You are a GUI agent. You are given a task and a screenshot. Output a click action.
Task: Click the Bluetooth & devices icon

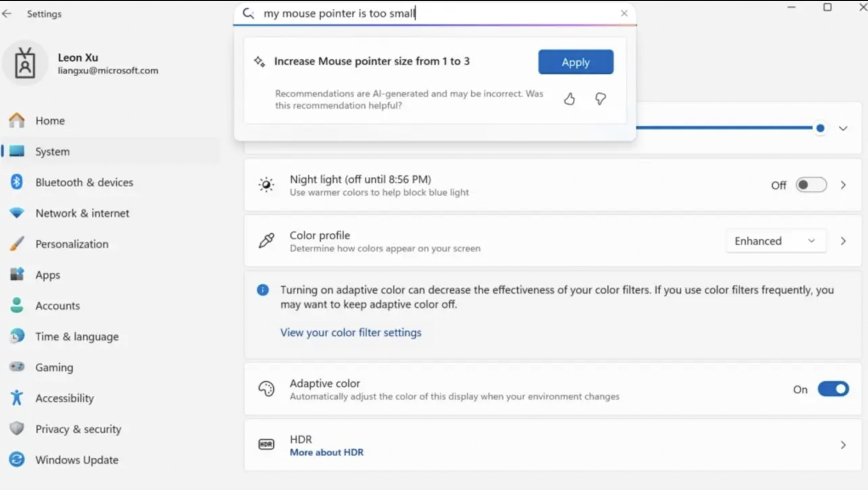[16, 182]
